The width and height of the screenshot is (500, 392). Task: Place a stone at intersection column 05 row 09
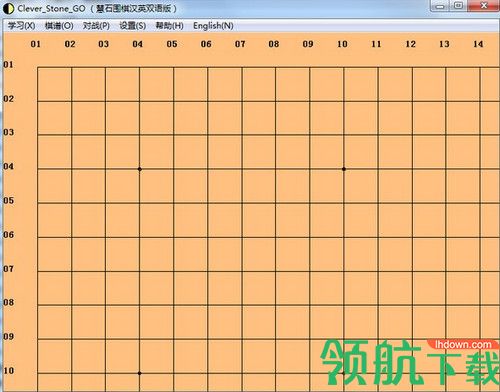tap(173, 339)
